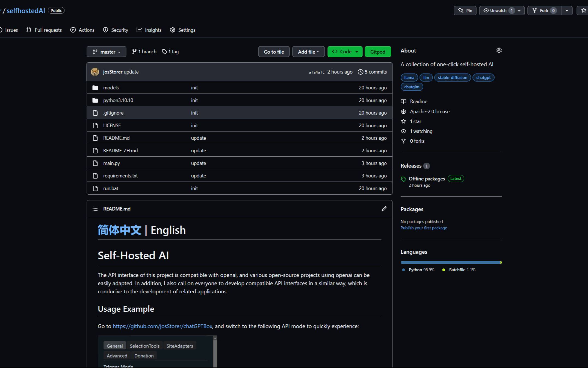
Task: Expand the master branch dropdown
Action: coord(106,52)
